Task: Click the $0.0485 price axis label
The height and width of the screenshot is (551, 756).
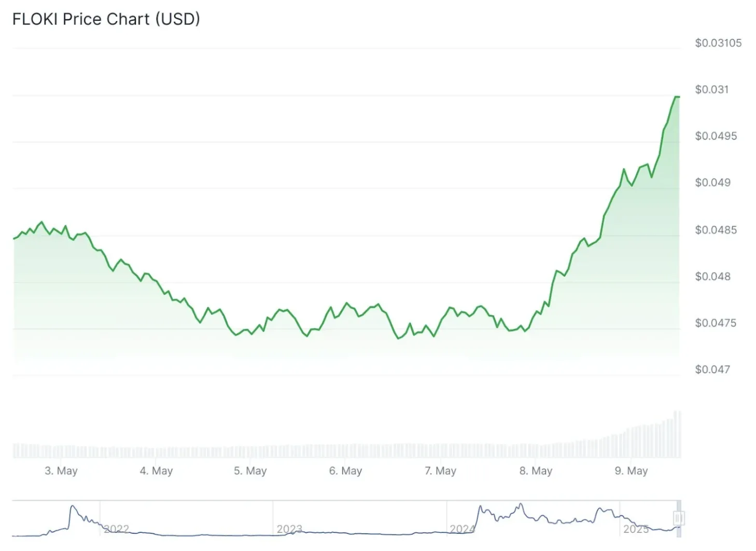Action: pyautogui.click(x=716, y=230)
